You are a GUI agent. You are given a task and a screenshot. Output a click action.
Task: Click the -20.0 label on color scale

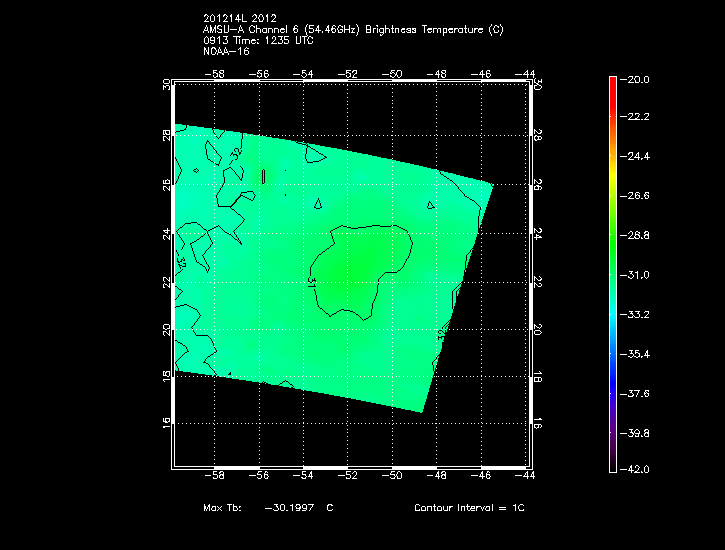[x=637, y=79]
